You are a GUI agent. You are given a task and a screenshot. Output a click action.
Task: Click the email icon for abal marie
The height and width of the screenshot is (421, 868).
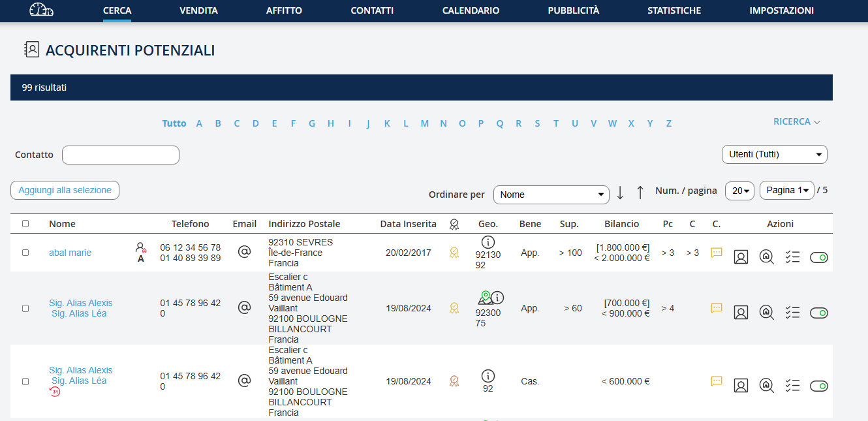point(244,252)
